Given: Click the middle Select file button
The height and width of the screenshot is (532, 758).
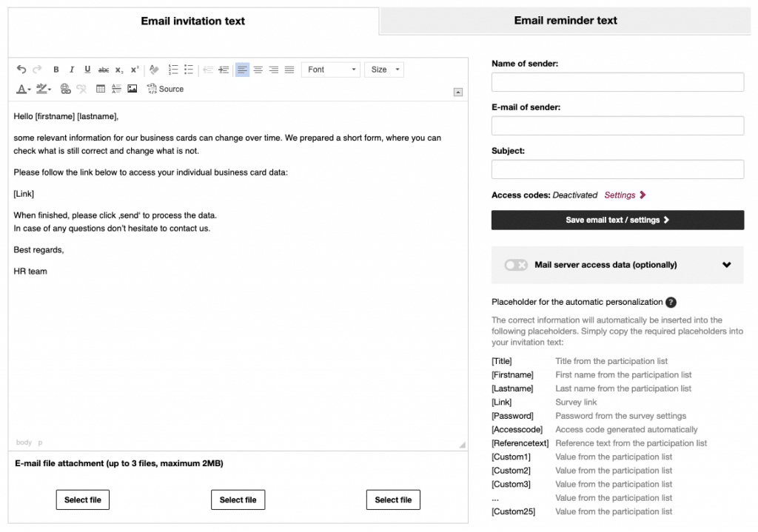Looking at the screenshot, I should [x=238, y=499].
